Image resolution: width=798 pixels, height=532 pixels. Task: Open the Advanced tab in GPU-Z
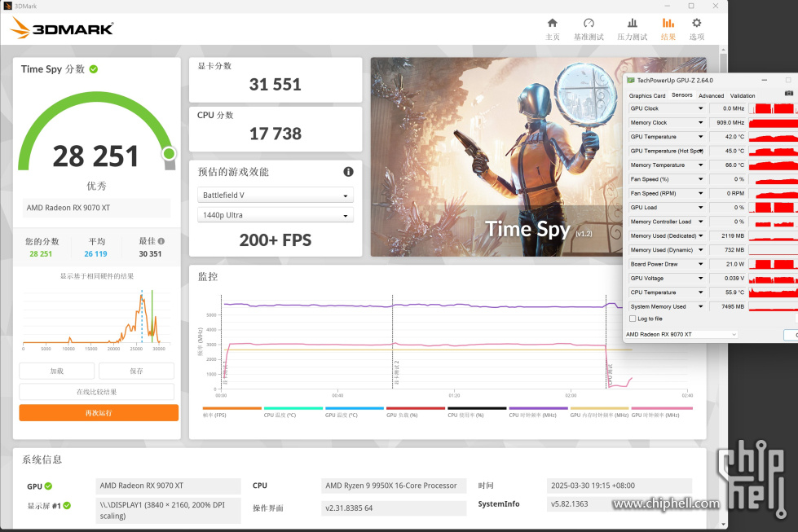(711, 95)
